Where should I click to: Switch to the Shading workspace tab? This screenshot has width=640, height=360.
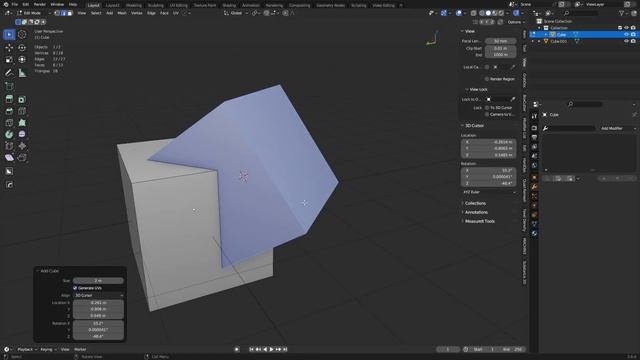pos(229,5)
